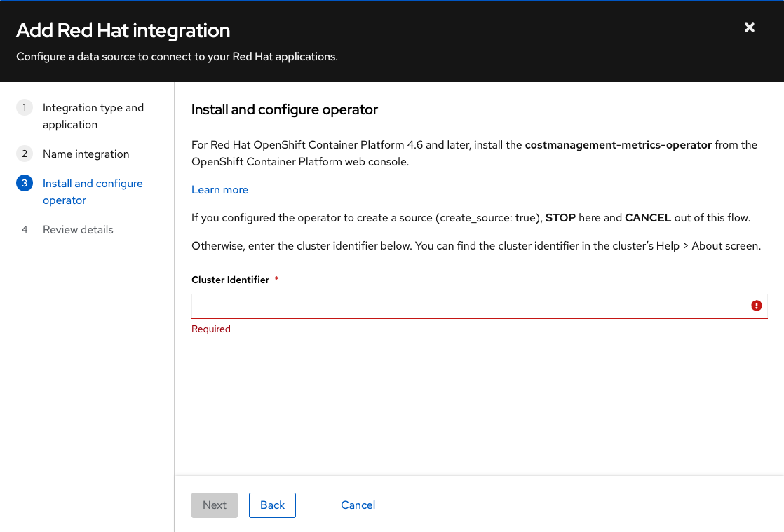
Task: Click the 'Configure a data source' subtitle
Action: (x=177, y=57)
